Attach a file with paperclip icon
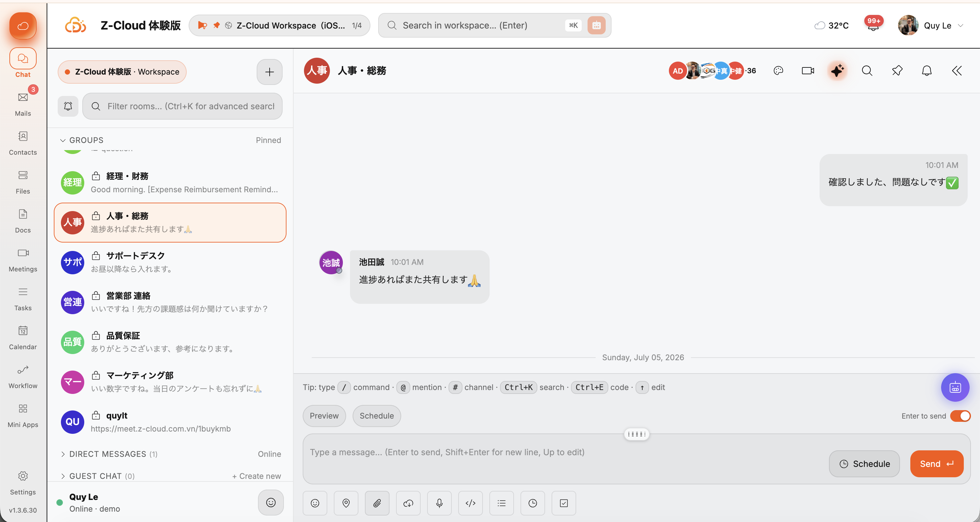This screenshot has width=980, height=522. click(377, 503)
